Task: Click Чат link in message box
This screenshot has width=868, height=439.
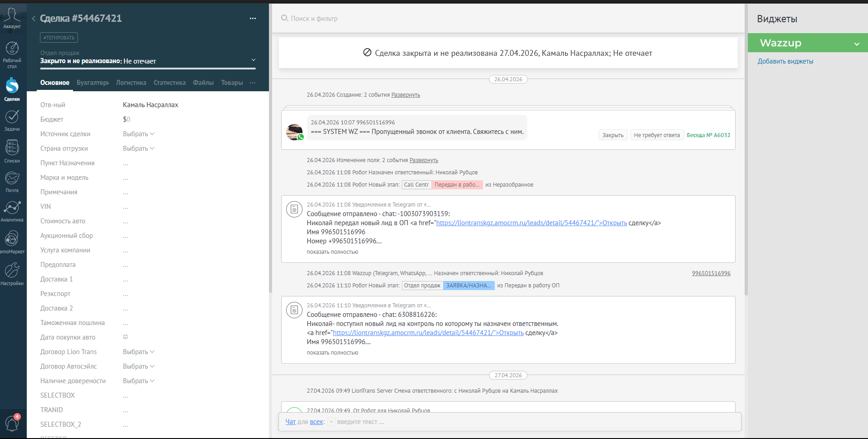Action: pos(290,422)
